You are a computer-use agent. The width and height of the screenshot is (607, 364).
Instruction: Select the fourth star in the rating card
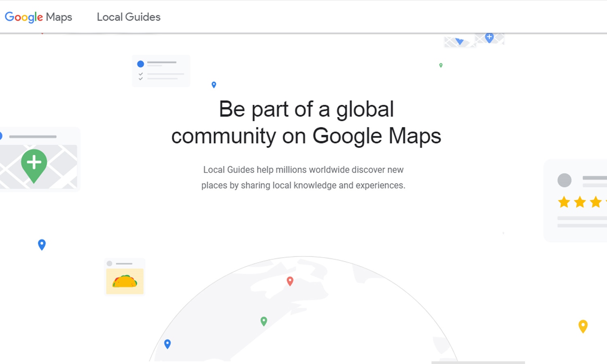click(x=605, y=202)
